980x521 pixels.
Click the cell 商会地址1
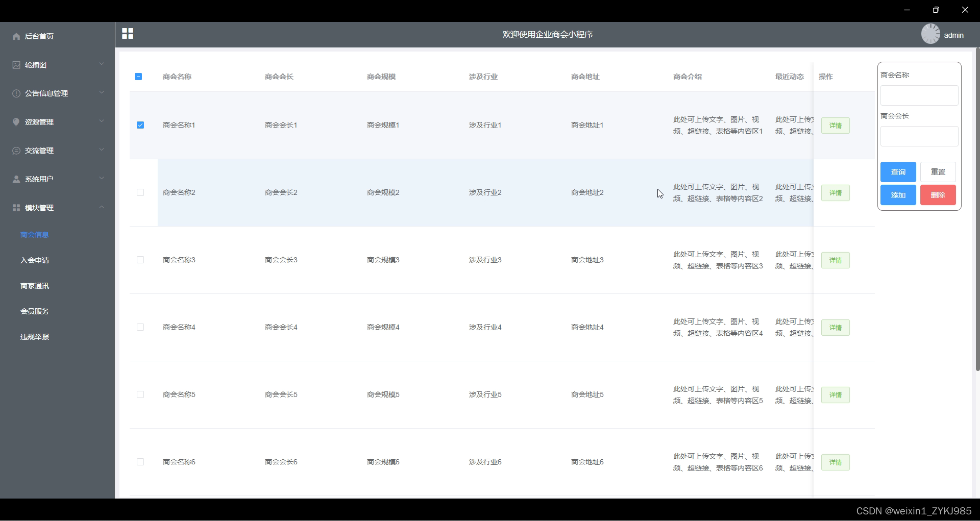(x=587, y=125)
